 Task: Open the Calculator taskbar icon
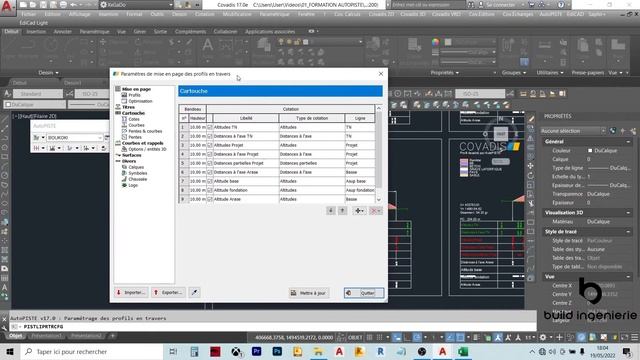click(x=194, y=351)
